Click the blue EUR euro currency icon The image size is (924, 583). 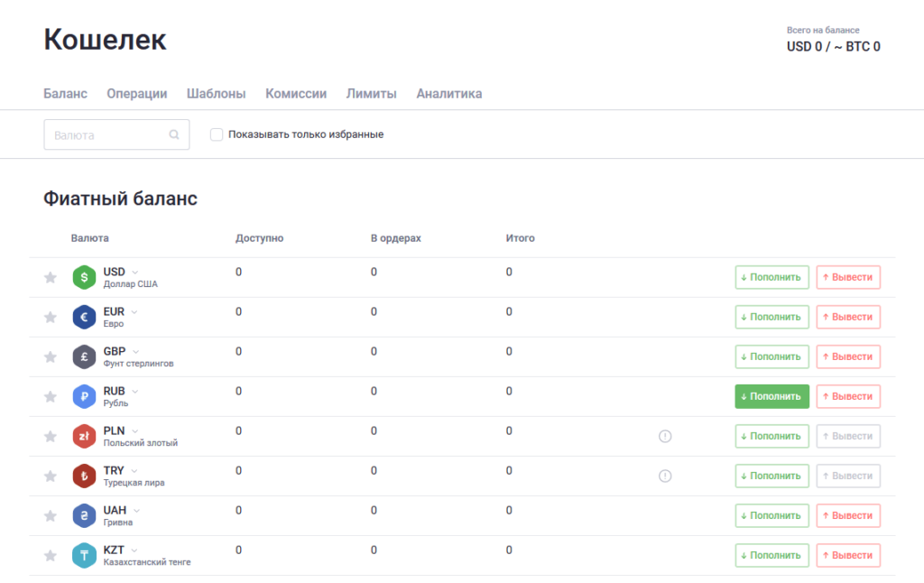pyautogui.click(x=84, y=318)
